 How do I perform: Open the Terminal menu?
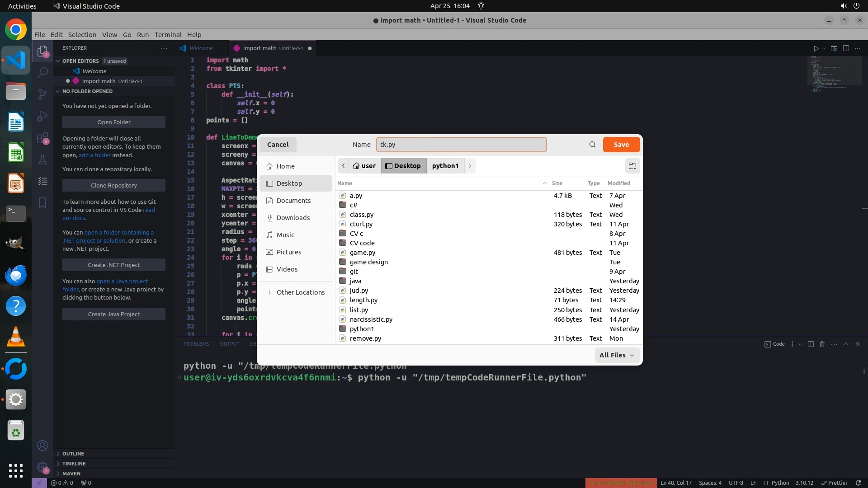click(168, 35)
